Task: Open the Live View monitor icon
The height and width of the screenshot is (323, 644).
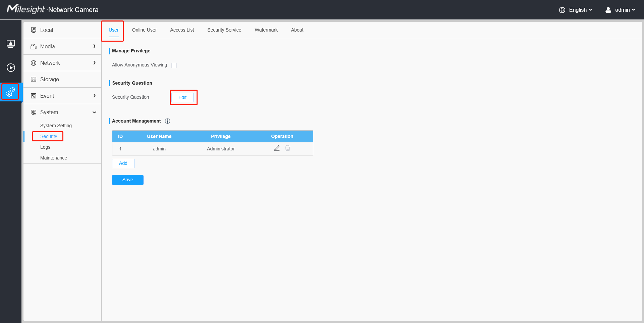Action: [11, 44]
